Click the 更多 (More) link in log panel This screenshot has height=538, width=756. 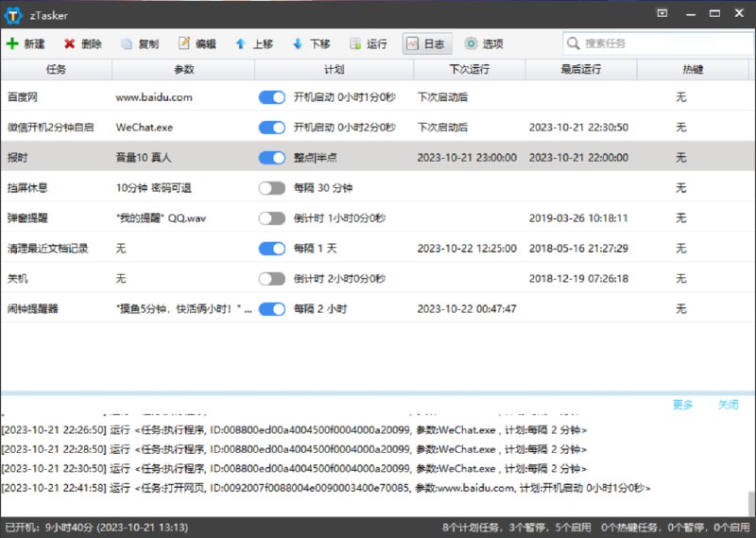click(682, 405)
